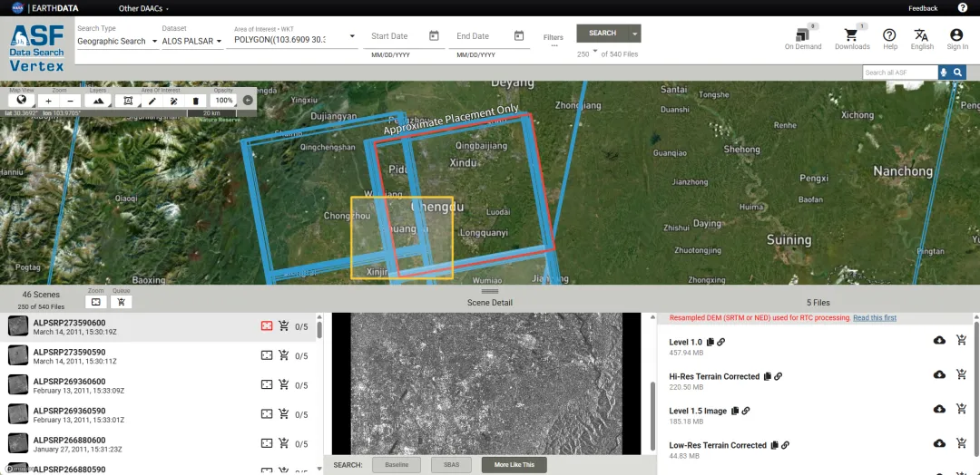980x475 pixels.
Task: Open the Search Type dropdown
Action: click(117, 41)
